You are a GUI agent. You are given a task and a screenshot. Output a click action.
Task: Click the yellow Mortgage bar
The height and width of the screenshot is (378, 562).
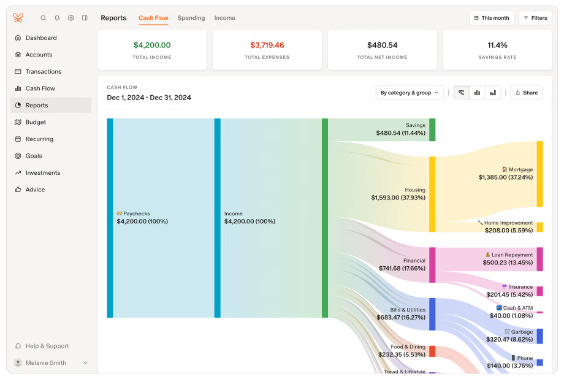(539, 174)
